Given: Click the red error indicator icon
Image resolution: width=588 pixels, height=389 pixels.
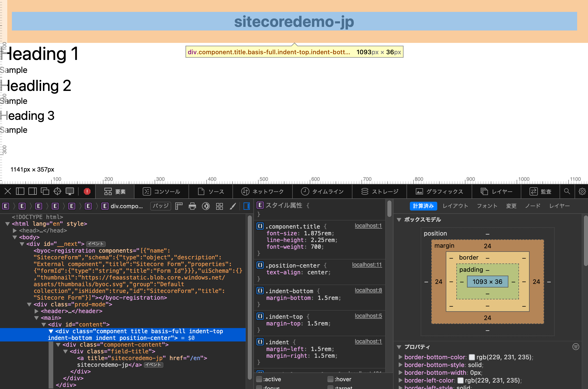Looking at the screenshot, I should [x=87, y=191].
